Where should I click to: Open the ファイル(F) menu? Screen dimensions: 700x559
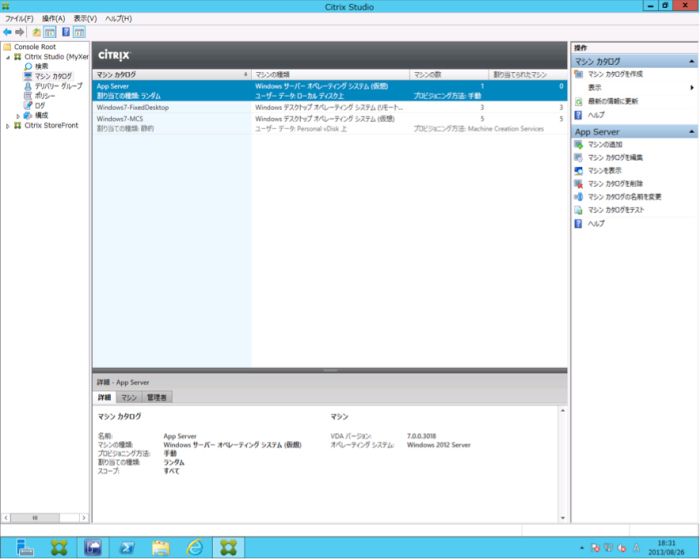19,18
